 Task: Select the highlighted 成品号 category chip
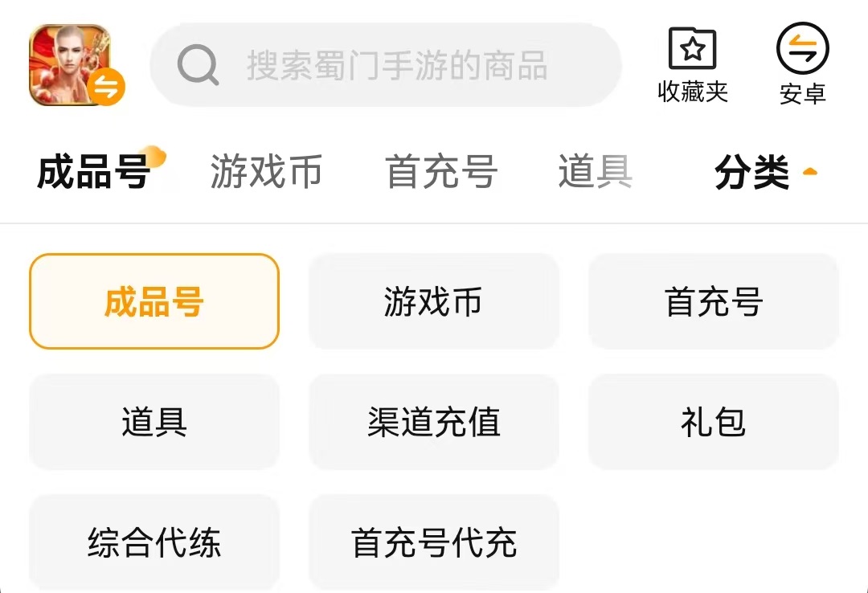tap(154, 301)
